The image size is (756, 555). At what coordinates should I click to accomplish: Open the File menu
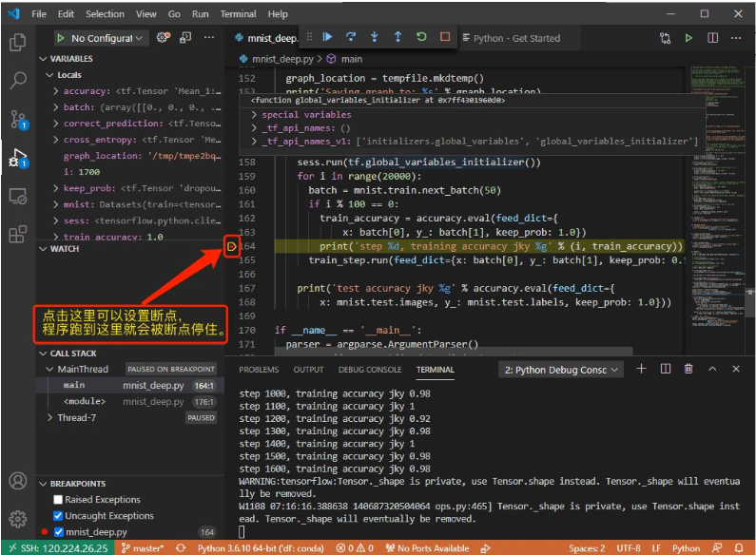(x=39, y=14)
